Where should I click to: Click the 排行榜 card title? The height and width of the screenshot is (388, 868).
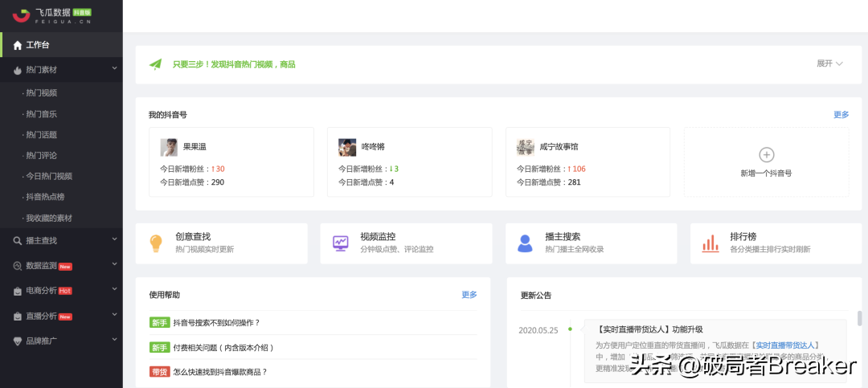[x=743, y=236]
